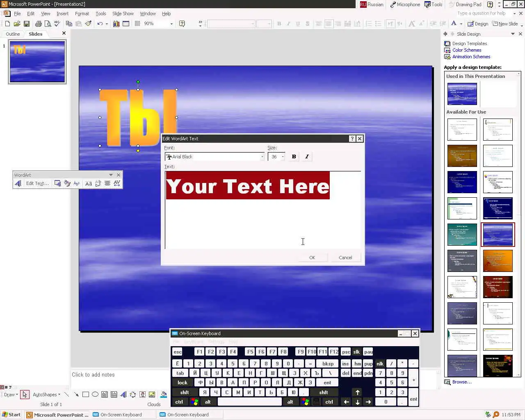Toggle Italic in the Edit WordArt Text dialog
Image resolution: width=525 pixels, height=420 pixels.
[307, 157]
